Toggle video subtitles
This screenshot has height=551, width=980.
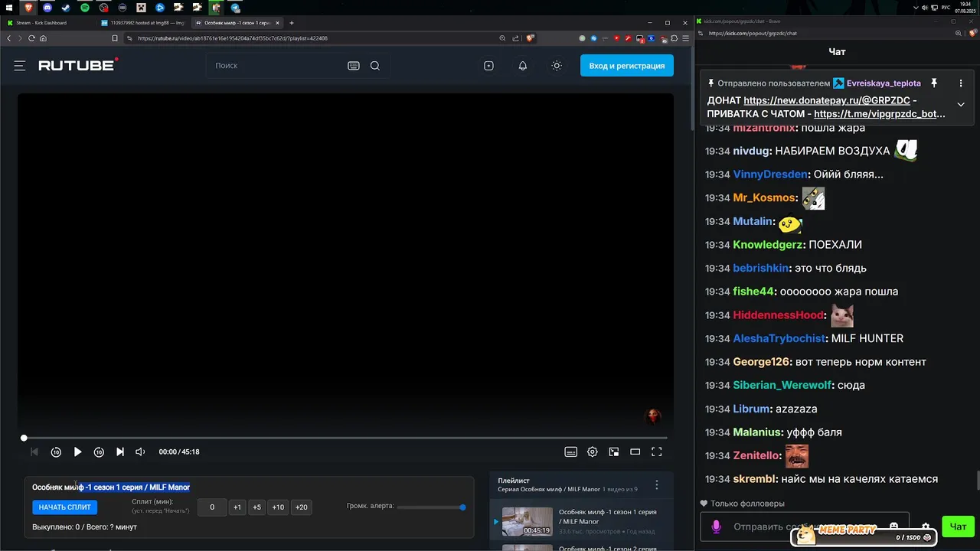[x=570, y=452]
